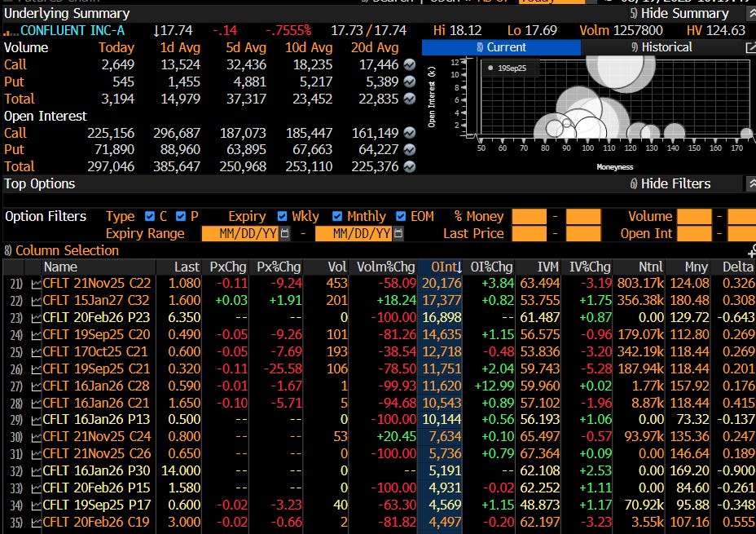Click Last Price maximum input field
756x534 pixels.
(x=583, y=233)
